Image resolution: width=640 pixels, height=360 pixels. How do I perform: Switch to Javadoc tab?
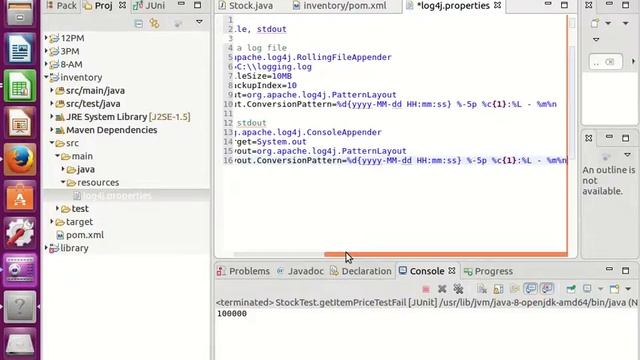pos(300,271)
